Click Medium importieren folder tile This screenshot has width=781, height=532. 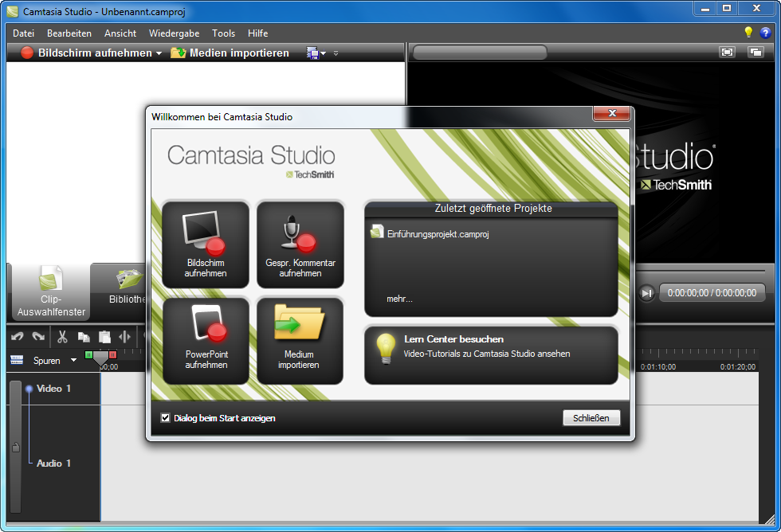point(300,341)
